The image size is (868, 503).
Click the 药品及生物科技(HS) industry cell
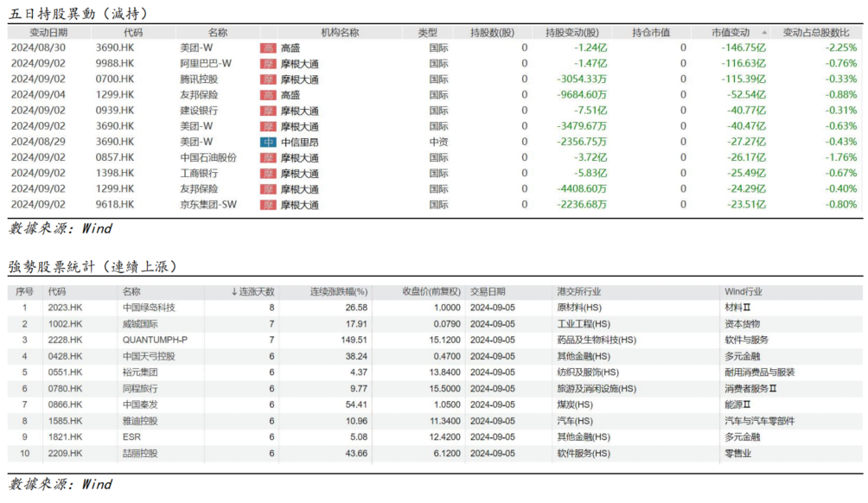tap(597, 341)
